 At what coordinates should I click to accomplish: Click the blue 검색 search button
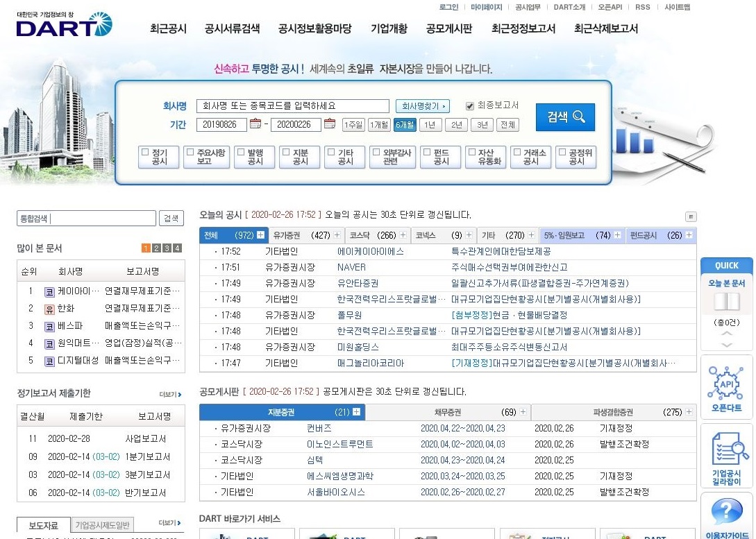(x=566, y=117)
